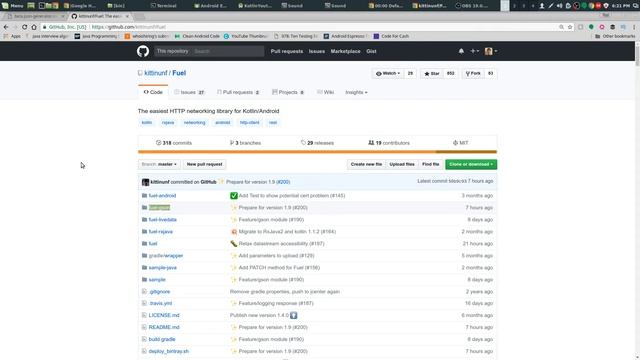The width and height of the screenshot is (640, 360).
Task: Click the Chrome home button
Action: point(34,27)
